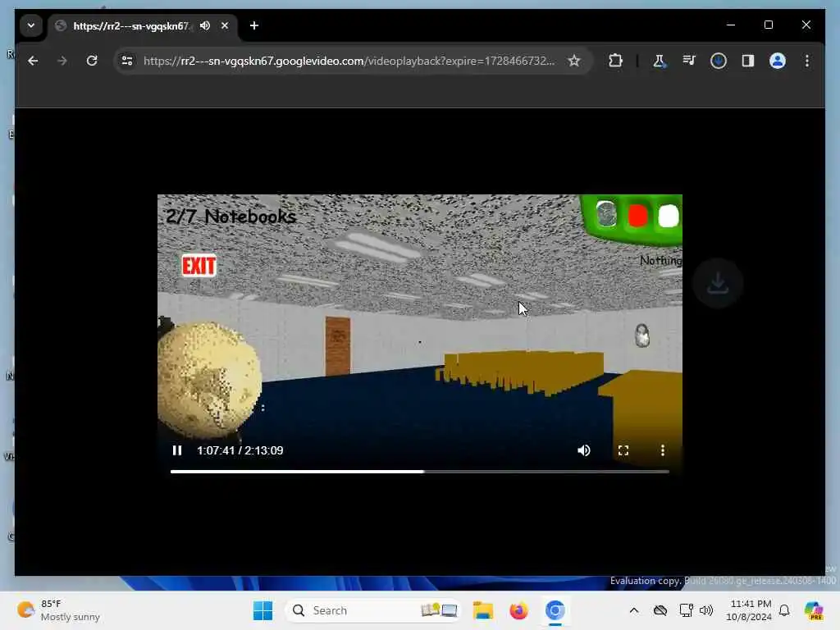The height and width of the screenshot is (630, 840).
Task: Open the video player more options menu
Action: coord(663,450)
